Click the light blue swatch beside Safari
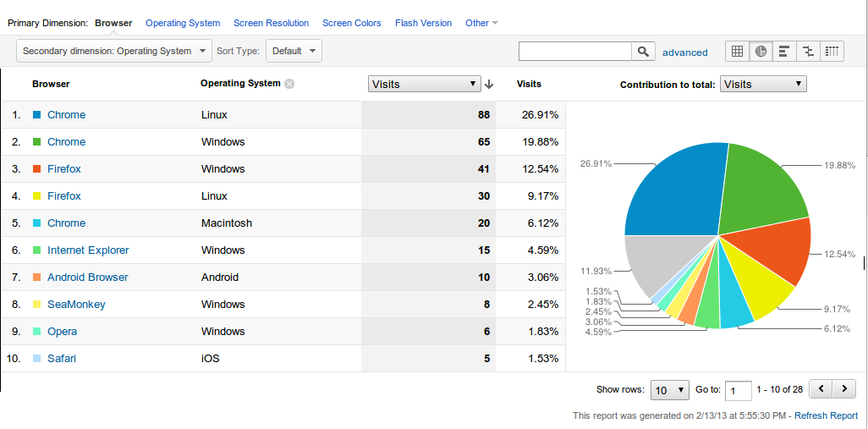The image size is (868, 429). click(x=37, y=358)
